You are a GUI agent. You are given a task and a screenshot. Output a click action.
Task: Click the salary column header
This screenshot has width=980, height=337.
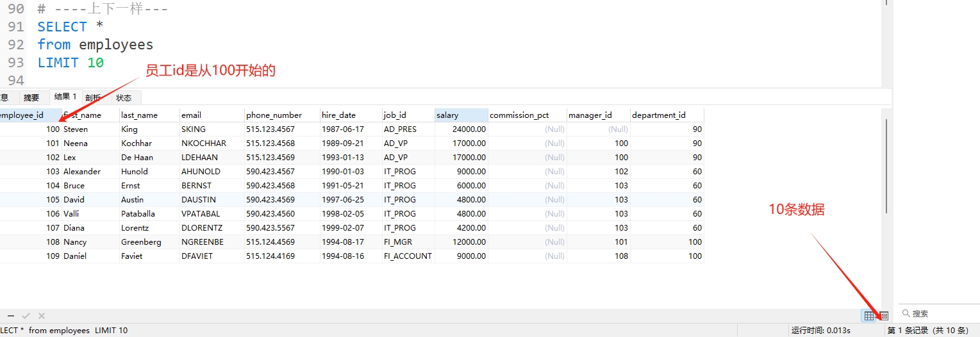[x=460, y=115]
